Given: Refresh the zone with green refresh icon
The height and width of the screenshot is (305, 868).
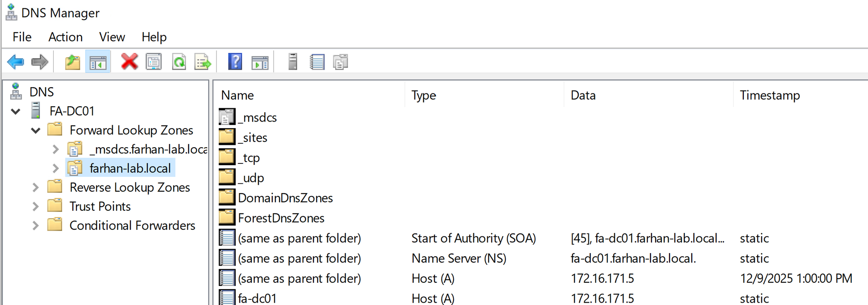Looking at the screenshot, I should (x=179, y=62).
